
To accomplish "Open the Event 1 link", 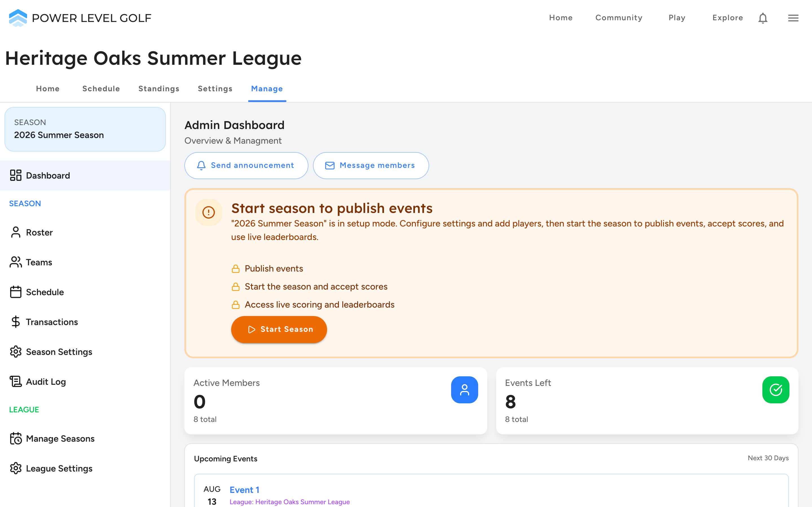I will (x=244, y=490).
